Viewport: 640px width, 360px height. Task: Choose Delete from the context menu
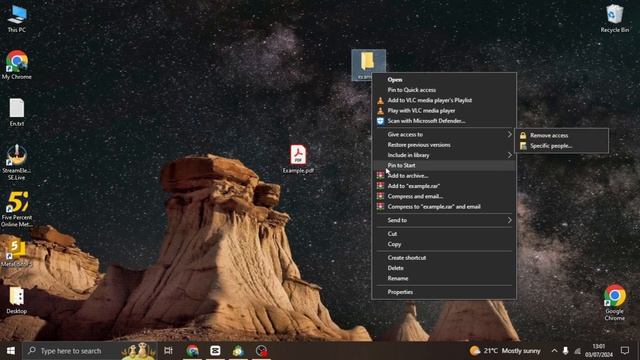coord(444,268)
